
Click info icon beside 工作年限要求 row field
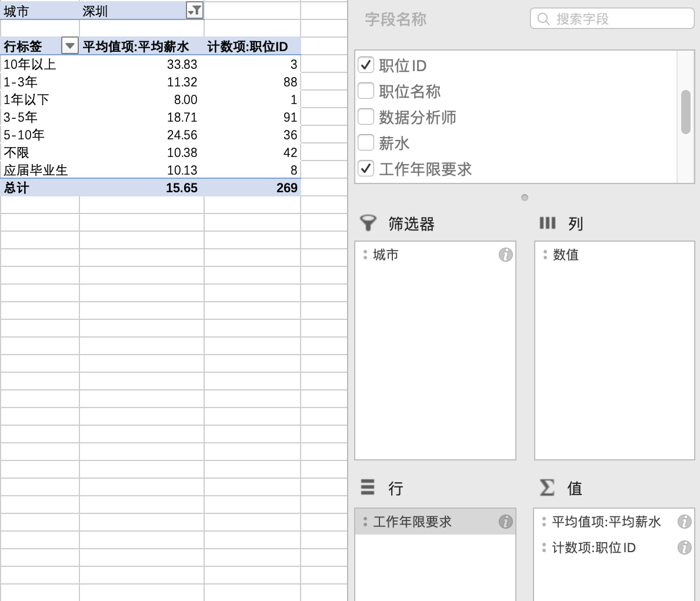(x=505, y=522)
